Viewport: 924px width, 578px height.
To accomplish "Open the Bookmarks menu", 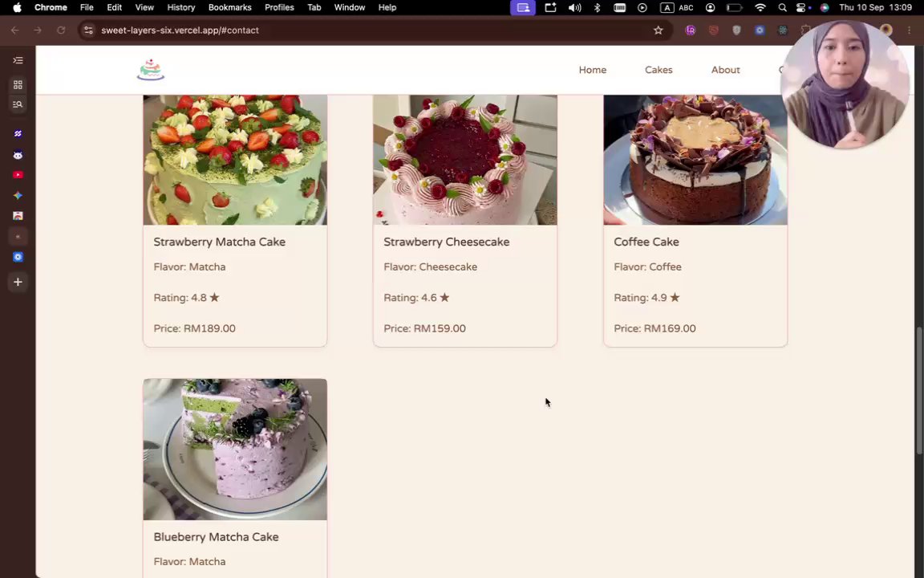I will click(230, 7).
